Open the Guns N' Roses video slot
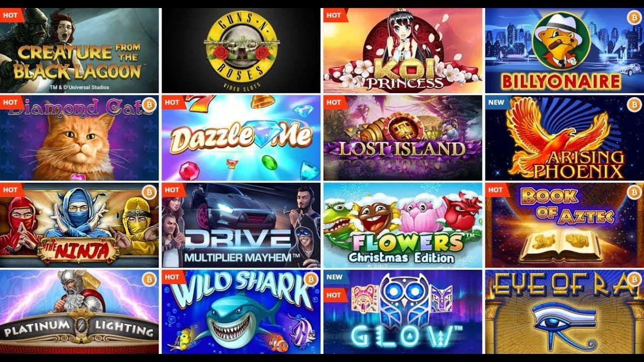644x362 pixels. 241,50
